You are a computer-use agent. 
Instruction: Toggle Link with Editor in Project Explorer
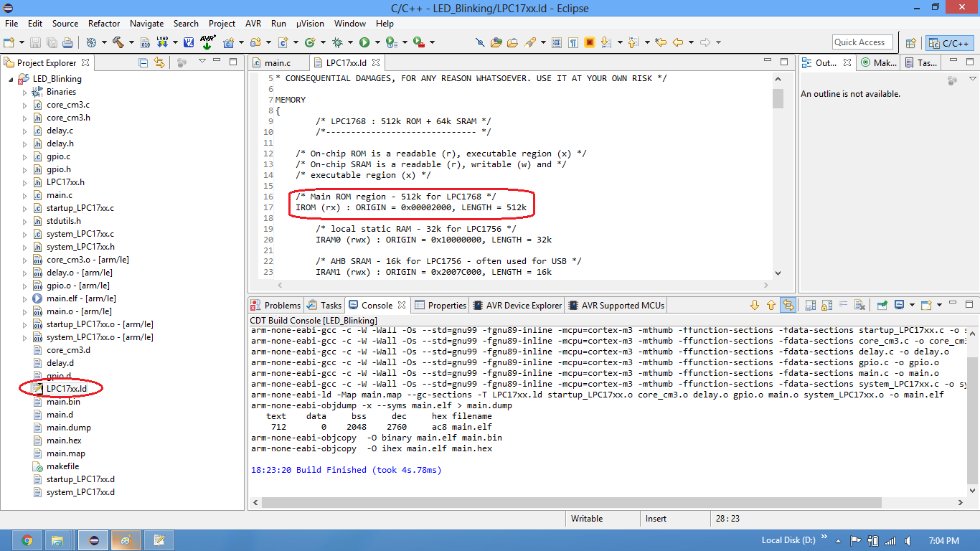click(159, 62)
